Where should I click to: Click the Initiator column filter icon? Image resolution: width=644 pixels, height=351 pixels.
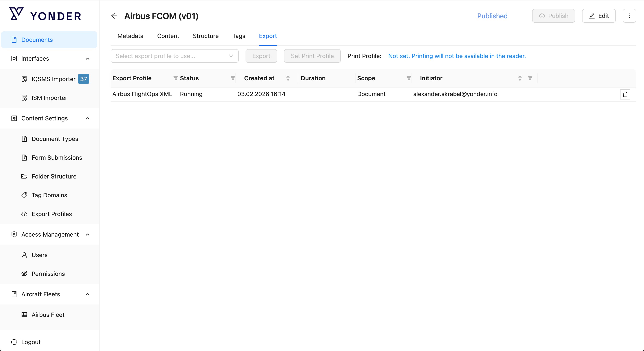point(530,78)
